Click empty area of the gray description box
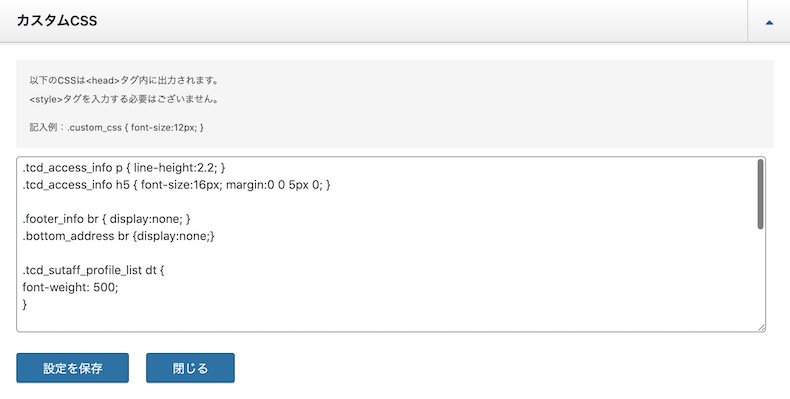Screen dimensions: 790x399 [504, 103]
